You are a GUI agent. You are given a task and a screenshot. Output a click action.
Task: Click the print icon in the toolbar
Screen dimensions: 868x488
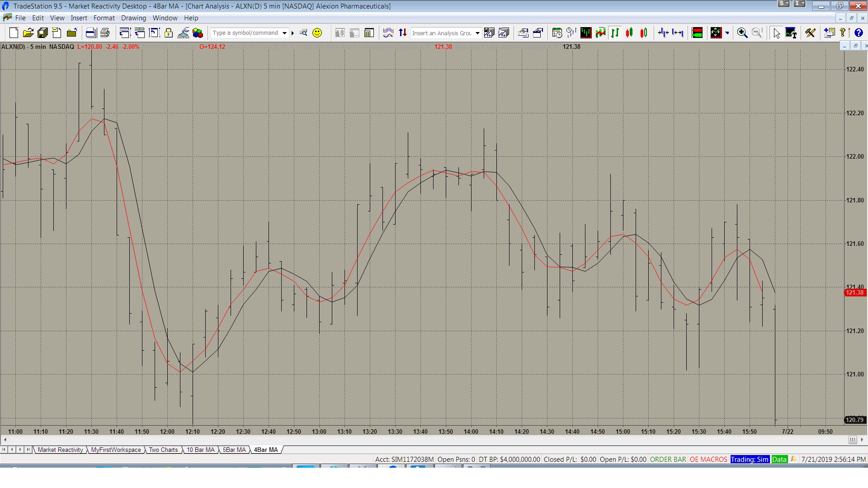tap(105, 33)
